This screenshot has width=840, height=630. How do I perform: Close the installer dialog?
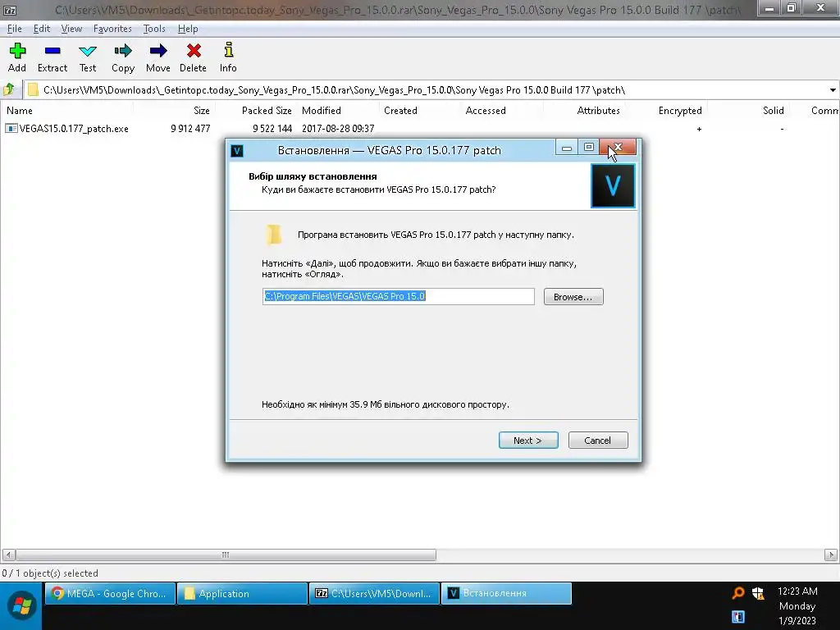pos(618,147)
